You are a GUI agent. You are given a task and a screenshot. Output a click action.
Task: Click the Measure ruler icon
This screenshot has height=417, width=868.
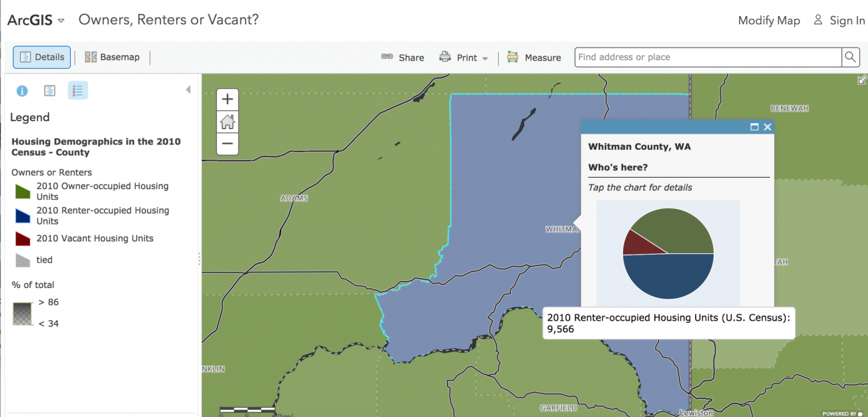[513, 57]
